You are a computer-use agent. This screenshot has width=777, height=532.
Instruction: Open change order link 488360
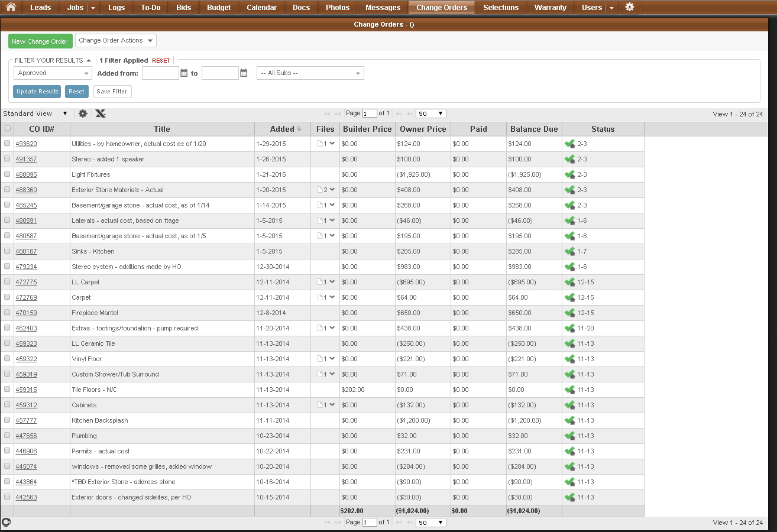26,190
